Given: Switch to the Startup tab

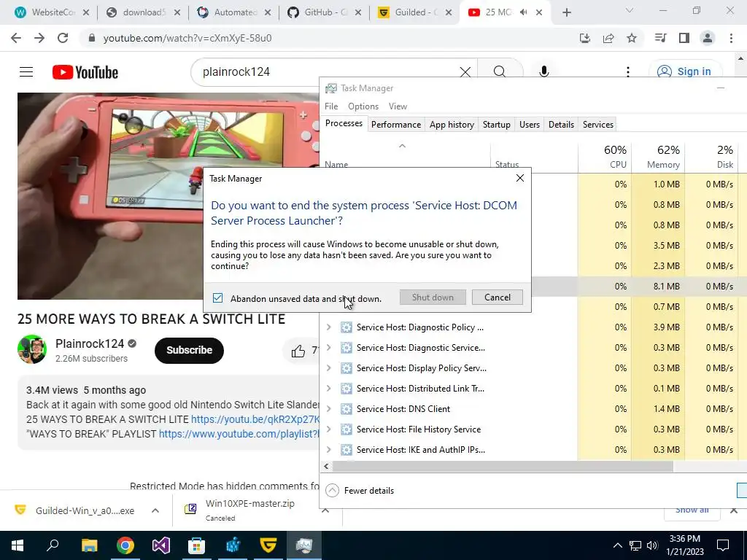Looking at the screenshot, I should tap(496, 124).
